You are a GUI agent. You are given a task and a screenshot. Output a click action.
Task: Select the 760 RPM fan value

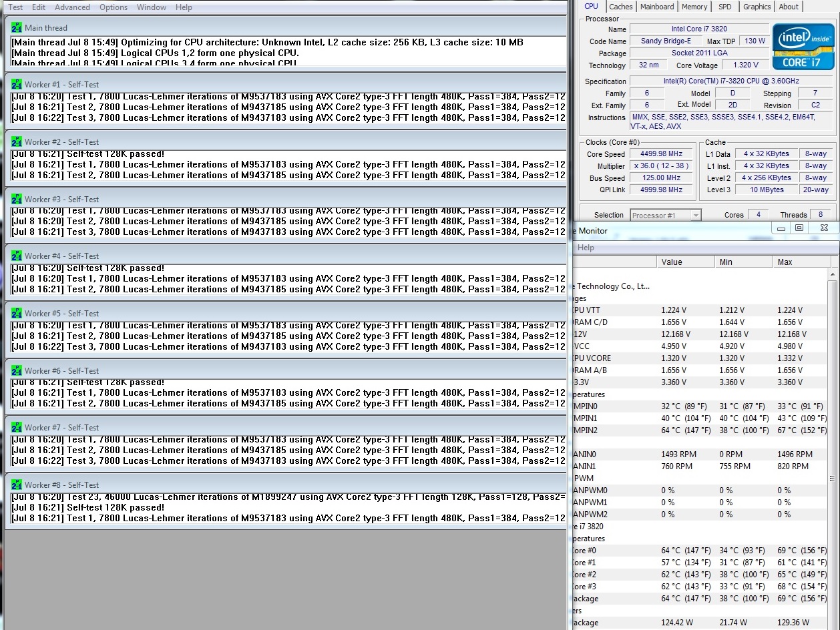(676, 466)
